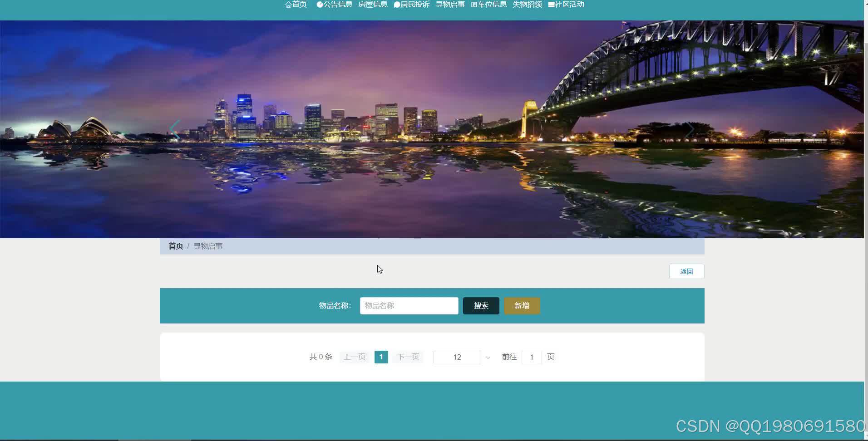
Task: Click the 搜索 search button
Action: click(x=481, y=305)
